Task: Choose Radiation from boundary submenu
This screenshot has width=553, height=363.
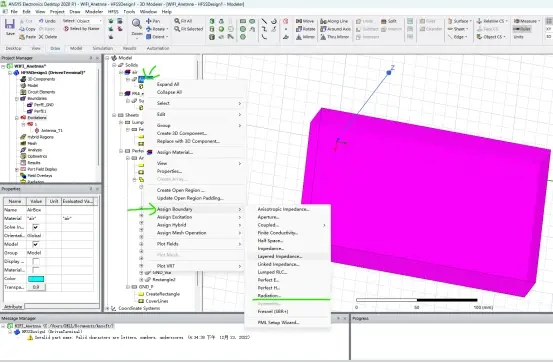Action: tap(269, 296)
